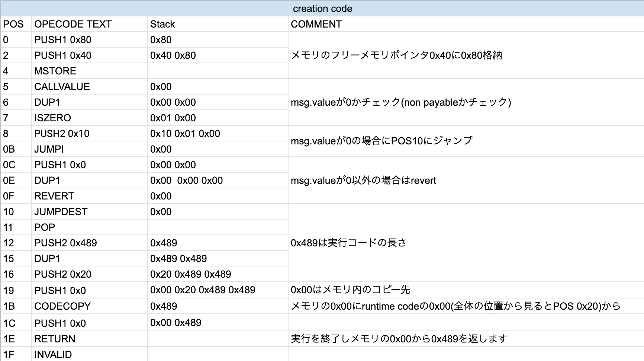Select comment '0x00はメモリ内のコピー先'
644x361 pixels.
pos(466,290)
